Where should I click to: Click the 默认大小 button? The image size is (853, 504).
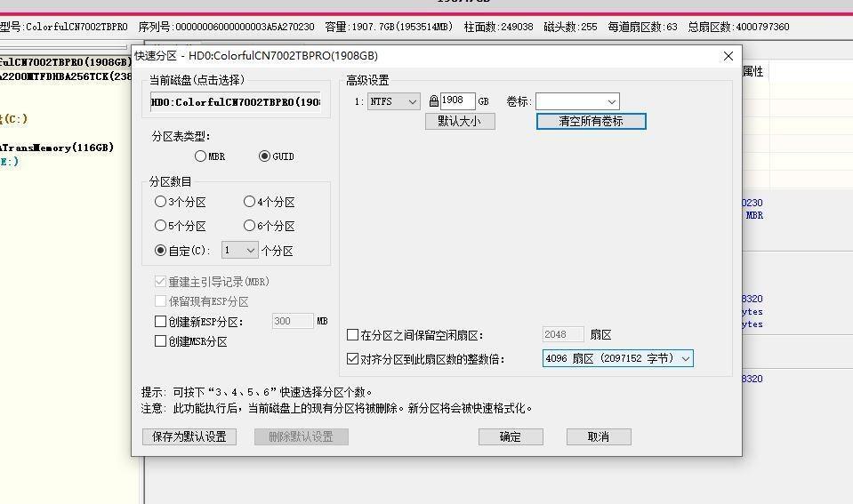point(460,121)
